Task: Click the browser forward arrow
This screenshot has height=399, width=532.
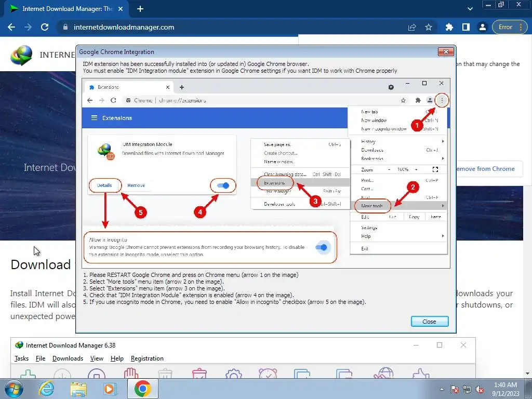Action: pos(28,27)
